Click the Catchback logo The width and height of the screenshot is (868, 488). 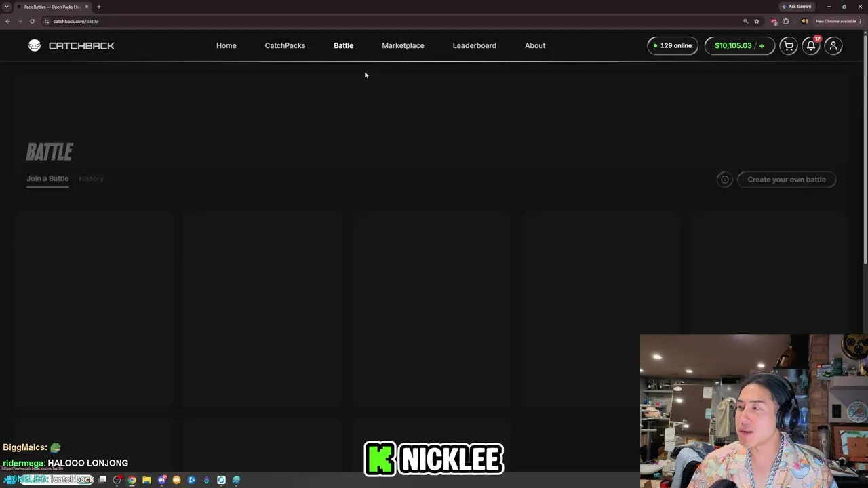pos(71,45)
